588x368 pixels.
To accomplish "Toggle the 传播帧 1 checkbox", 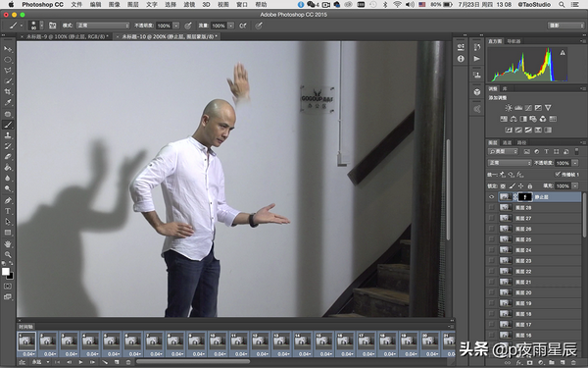I will (558, 175).
